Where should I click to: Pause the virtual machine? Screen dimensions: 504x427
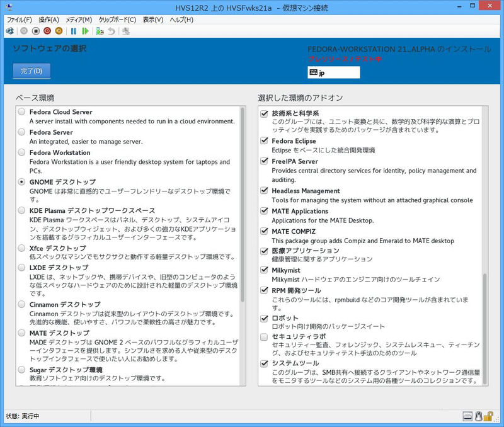tap(74, 31)
